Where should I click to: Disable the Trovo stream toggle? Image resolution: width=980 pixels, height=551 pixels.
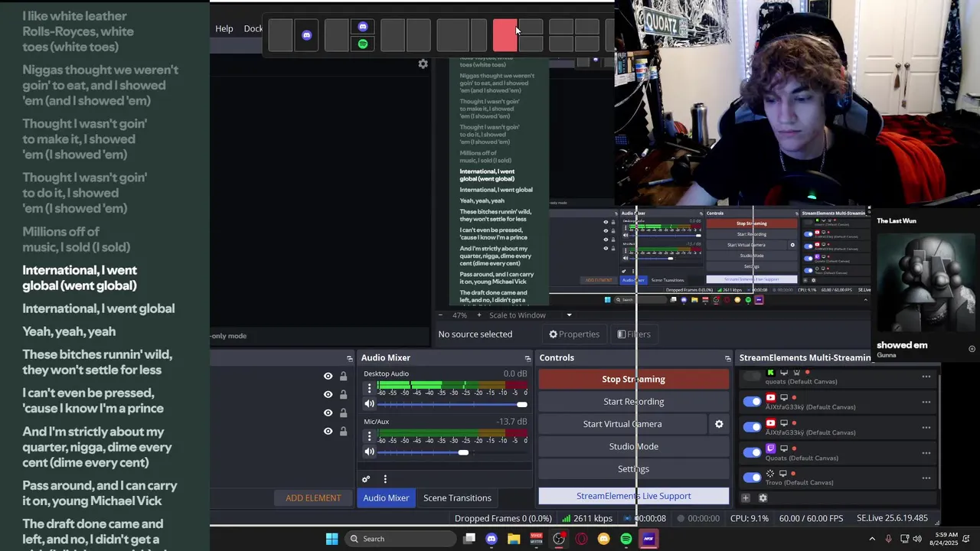(753, 477)
